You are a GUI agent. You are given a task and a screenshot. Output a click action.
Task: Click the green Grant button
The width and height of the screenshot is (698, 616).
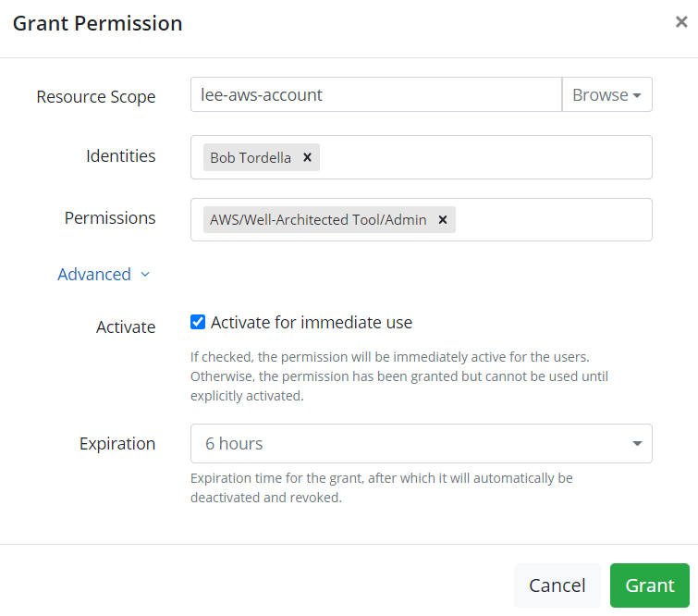point(650,585)
